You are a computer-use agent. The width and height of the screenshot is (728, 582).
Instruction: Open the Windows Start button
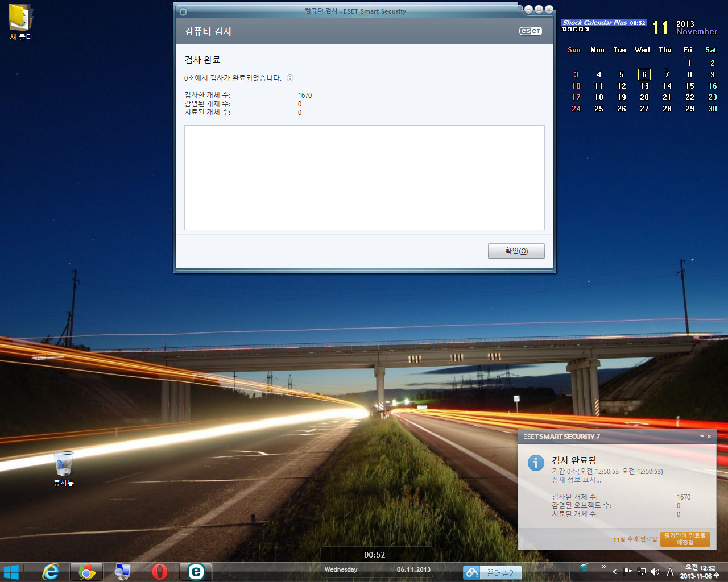tap(11, 572)
